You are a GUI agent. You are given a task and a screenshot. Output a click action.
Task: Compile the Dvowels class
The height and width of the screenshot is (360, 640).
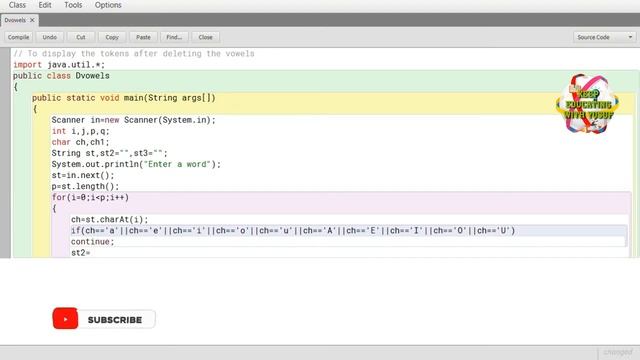[19, 37]
